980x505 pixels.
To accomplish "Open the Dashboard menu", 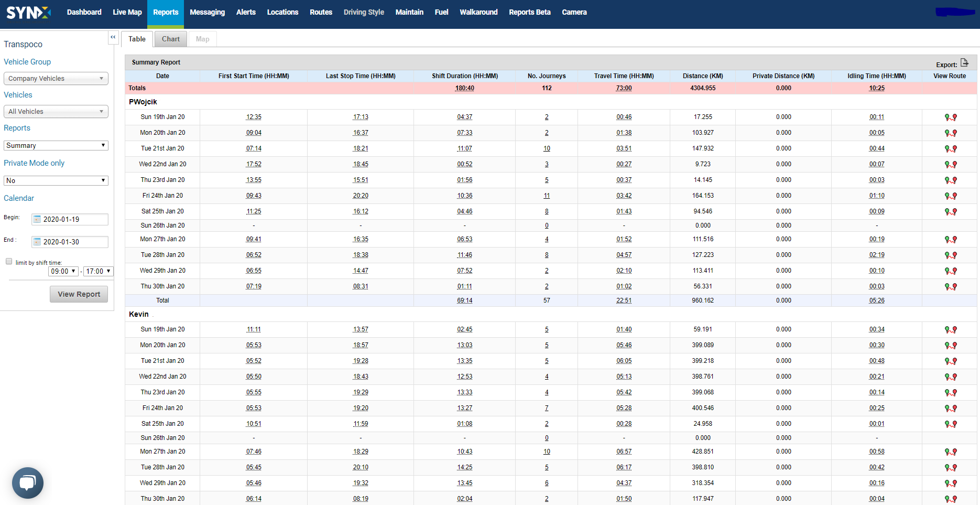I will tap(84, 12).
